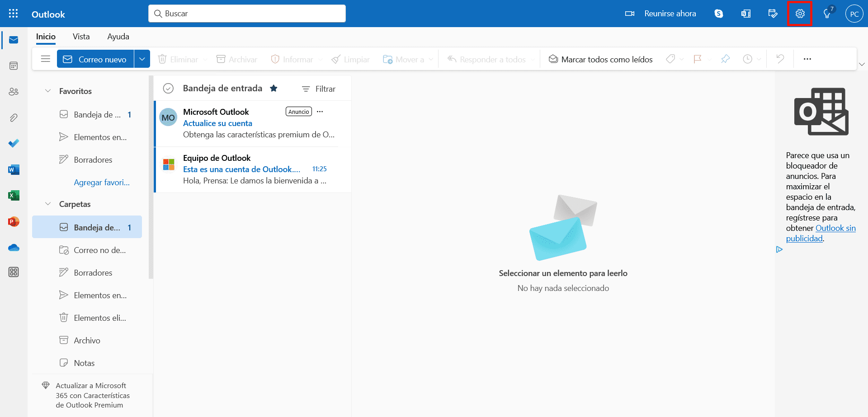Open the app launcher waffle icon
This screenshot has height=417, width=868.
(13, 14)
